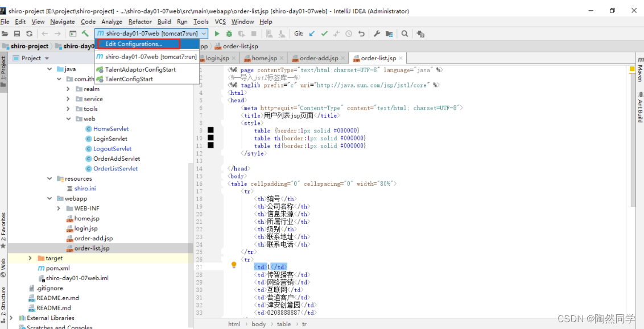Click the Search Everywhere magnifier icon
Viewport: 644px width, 329px height.
[x=404, y=34]
